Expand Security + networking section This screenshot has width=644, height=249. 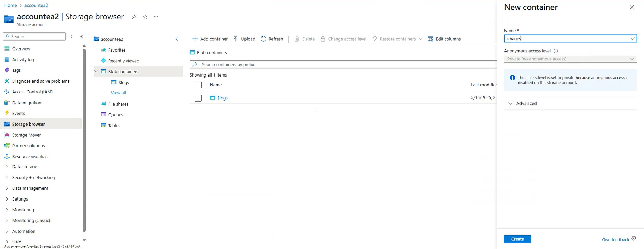point(7,178)
